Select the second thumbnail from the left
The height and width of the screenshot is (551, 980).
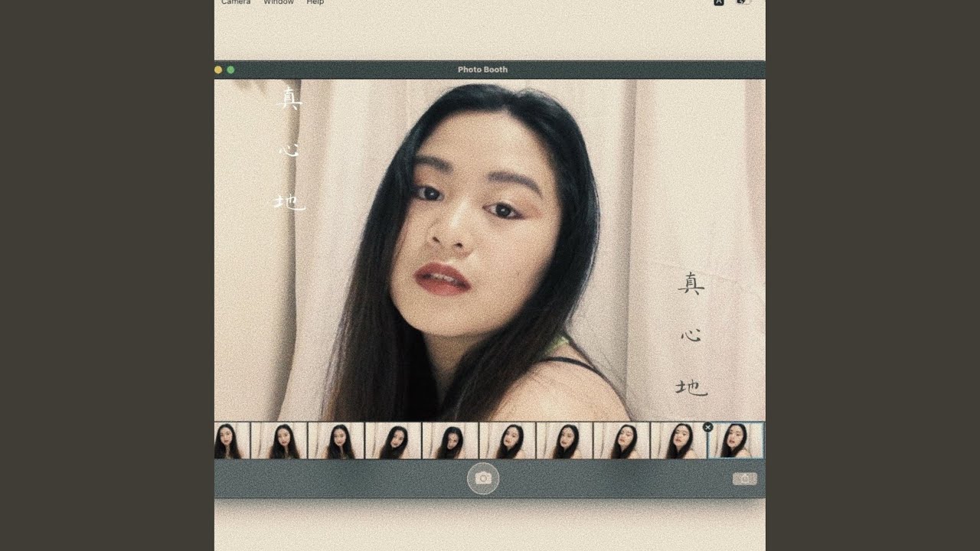coord(279,440)
